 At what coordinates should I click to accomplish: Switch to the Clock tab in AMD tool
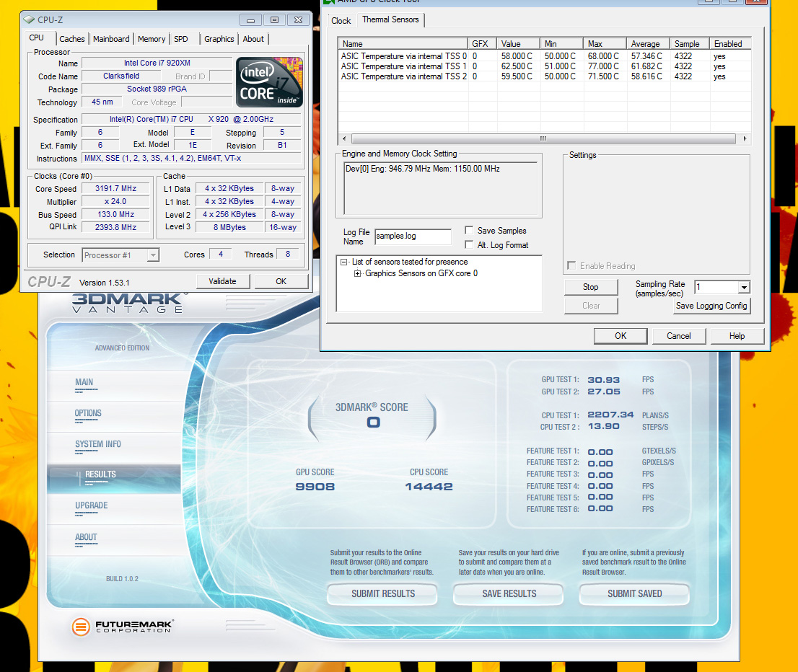[x=341, y=21]
